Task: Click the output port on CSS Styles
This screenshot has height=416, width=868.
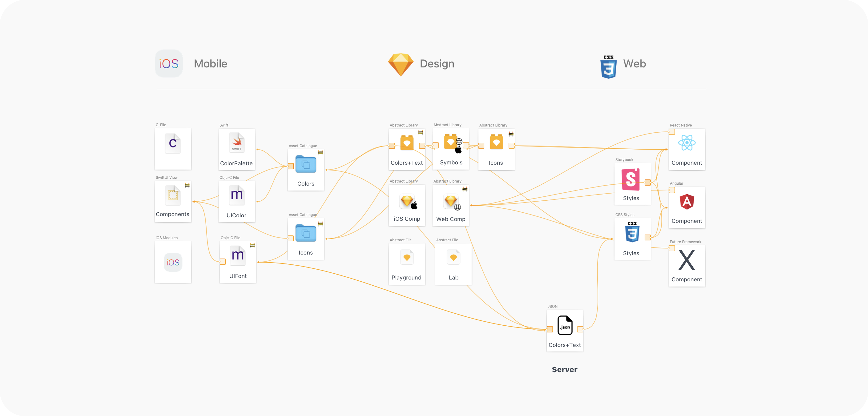Action: coord(647,237)
